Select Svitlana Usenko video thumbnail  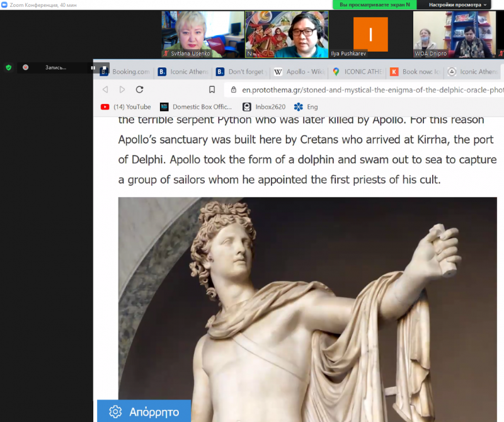tap(203, 35)
